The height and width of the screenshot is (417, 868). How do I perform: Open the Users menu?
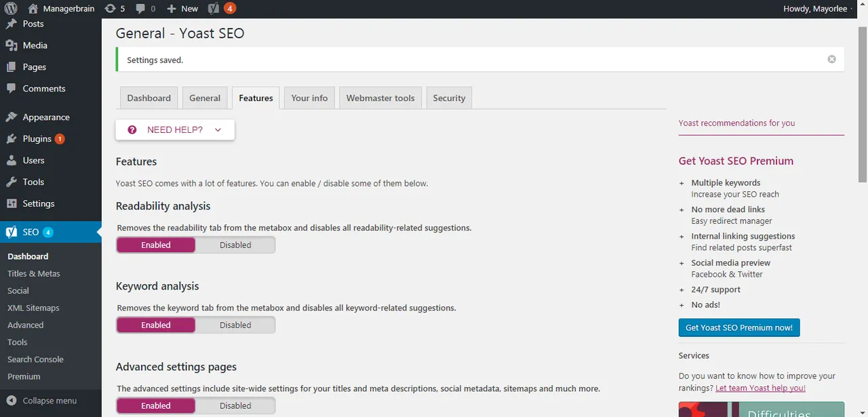click(51, 161)
